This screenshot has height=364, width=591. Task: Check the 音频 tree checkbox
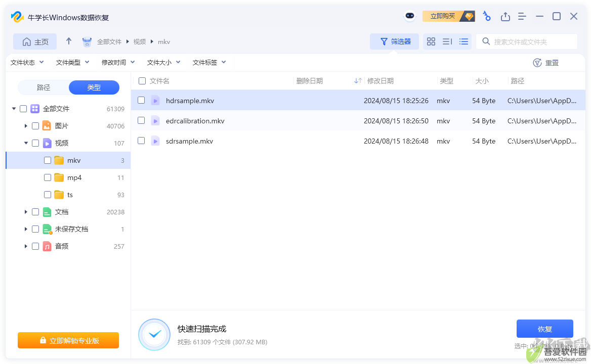pos(35,246)
